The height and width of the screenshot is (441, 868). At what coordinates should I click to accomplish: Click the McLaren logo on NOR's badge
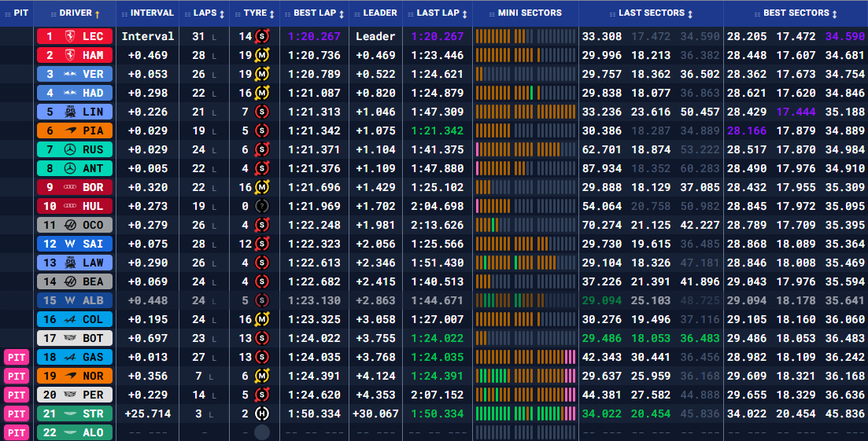[71, 376]
